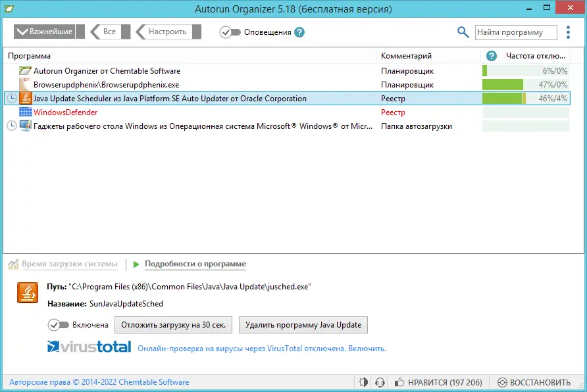This screenshot has width=587, height=392.
Task: Click the НРАВИТСЯ (197 206) like button
Action: coord(438,382)
